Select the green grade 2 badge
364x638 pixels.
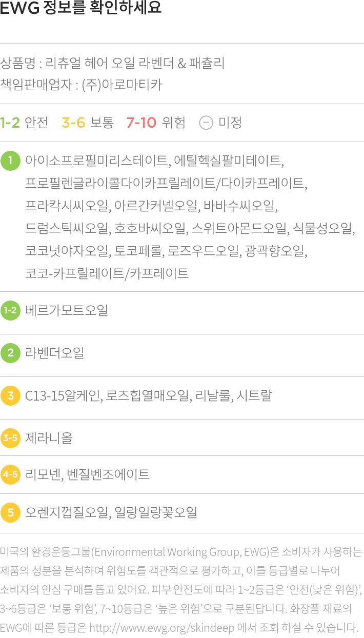point(10,353)
